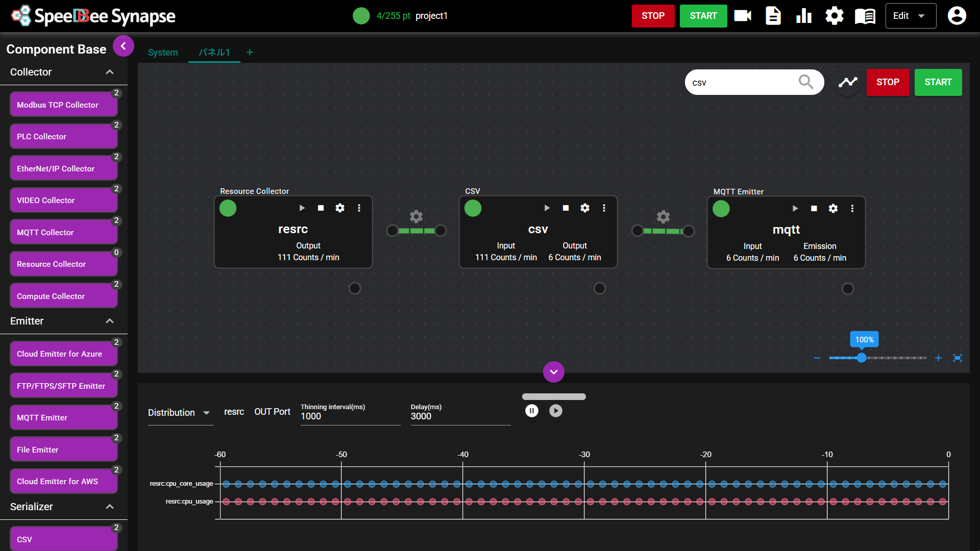The width and height of the screenshot is (980, 551).
Task: Open the Distribution dropdown
Action: pyautogui.click(x=179, y=412)
